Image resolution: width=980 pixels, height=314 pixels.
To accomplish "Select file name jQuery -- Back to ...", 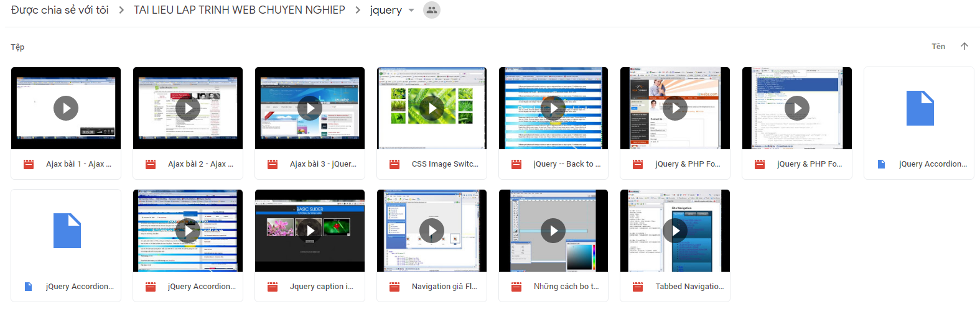I will click(x=567, y=164).
